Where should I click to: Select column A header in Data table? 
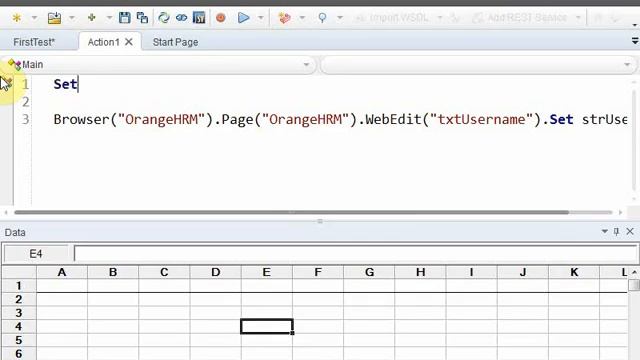[62, 272]
